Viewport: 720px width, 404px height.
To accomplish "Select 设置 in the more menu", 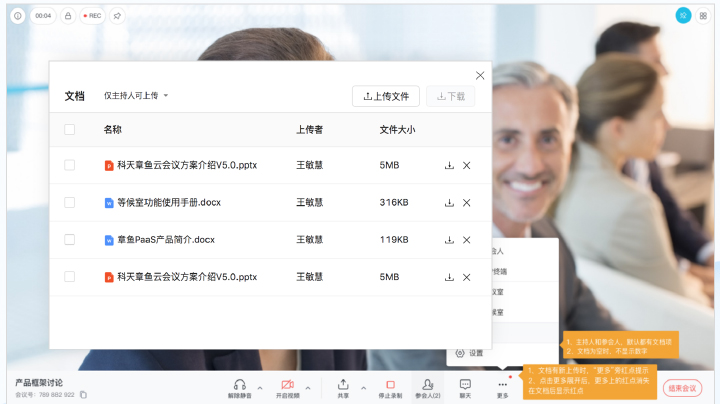I will tap(470, 353).
